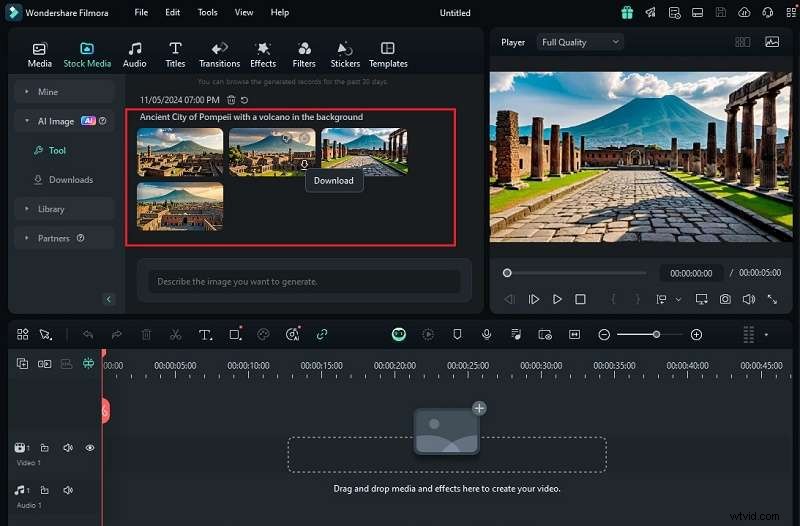This screenshot has width=800, height=526.
Task: Open the Filters tab
Action: click(x=304, y=55)
